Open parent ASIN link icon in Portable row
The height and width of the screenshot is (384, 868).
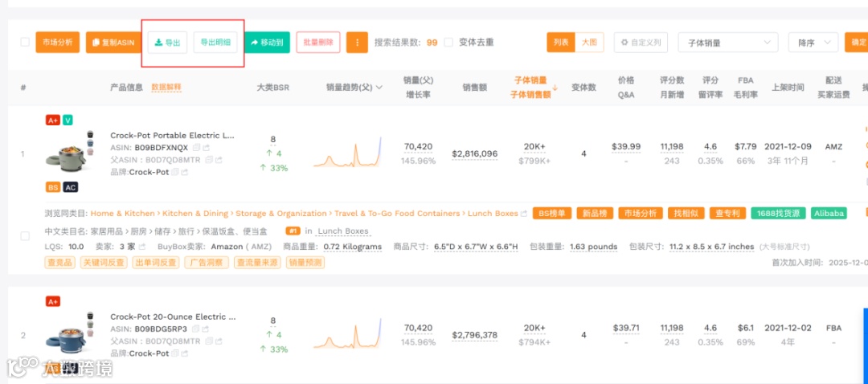218,160
